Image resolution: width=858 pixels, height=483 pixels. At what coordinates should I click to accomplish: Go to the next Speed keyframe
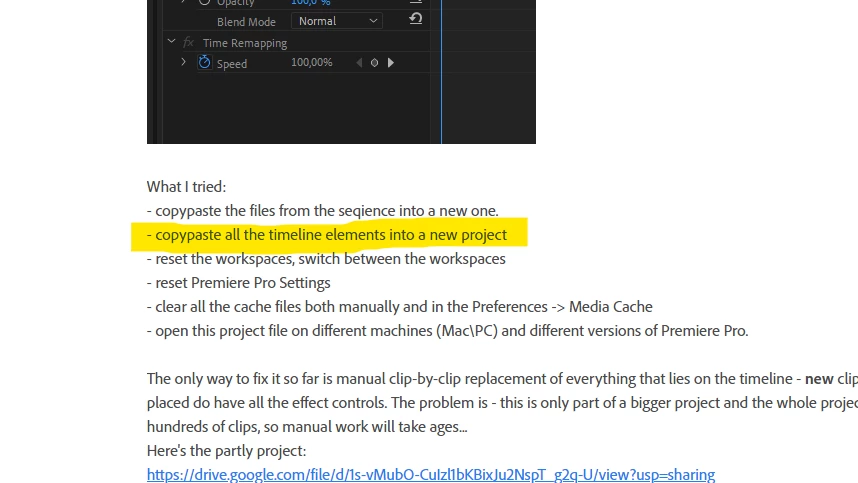tap(391, 63)
